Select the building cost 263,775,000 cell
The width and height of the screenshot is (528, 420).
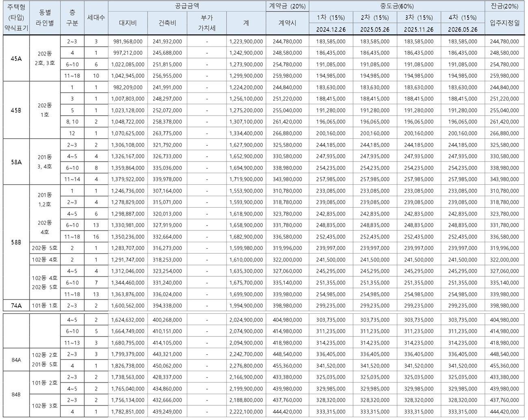pos(167,133)
